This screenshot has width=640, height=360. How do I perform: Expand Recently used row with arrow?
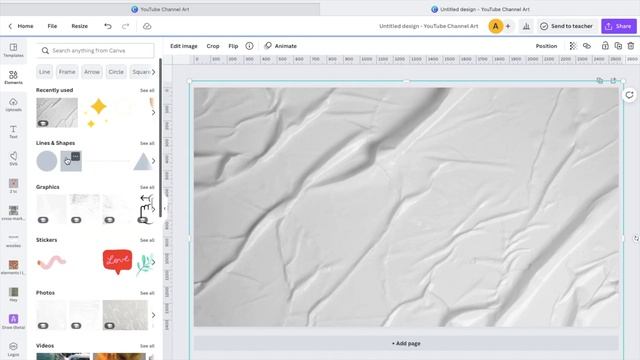(x=153, y=113)
